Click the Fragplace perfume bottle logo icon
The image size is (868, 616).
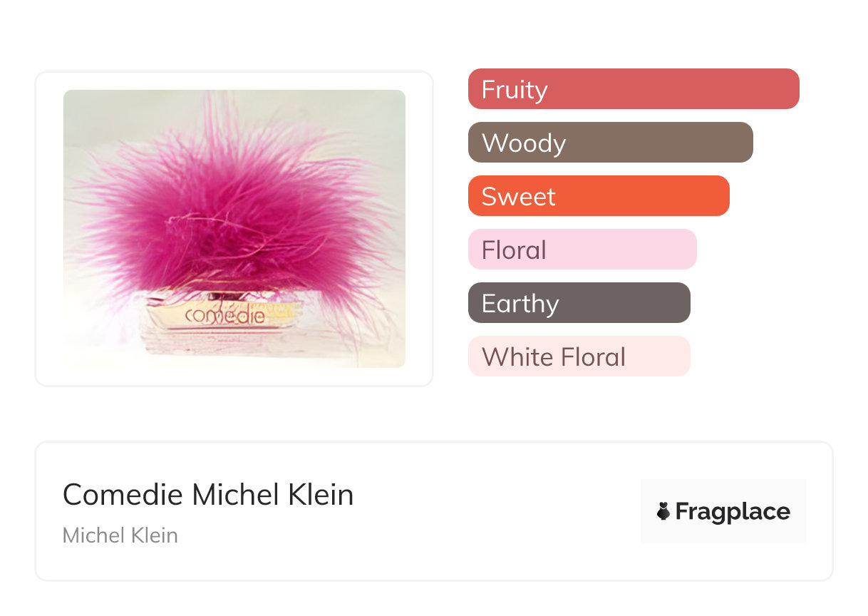point(663,511)
